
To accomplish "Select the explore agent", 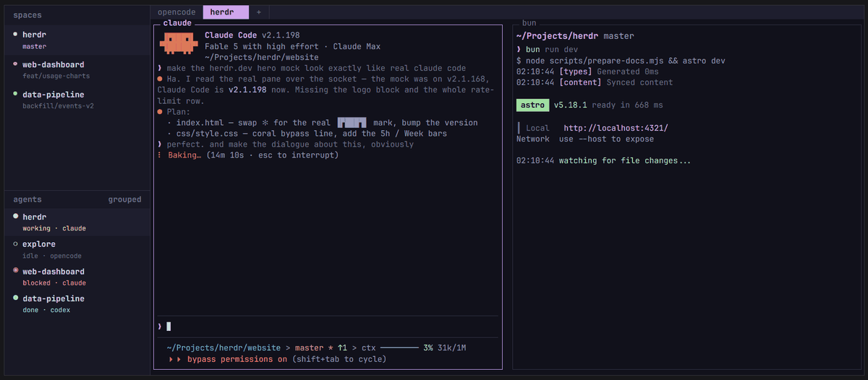I will click(x=76, y=249).
